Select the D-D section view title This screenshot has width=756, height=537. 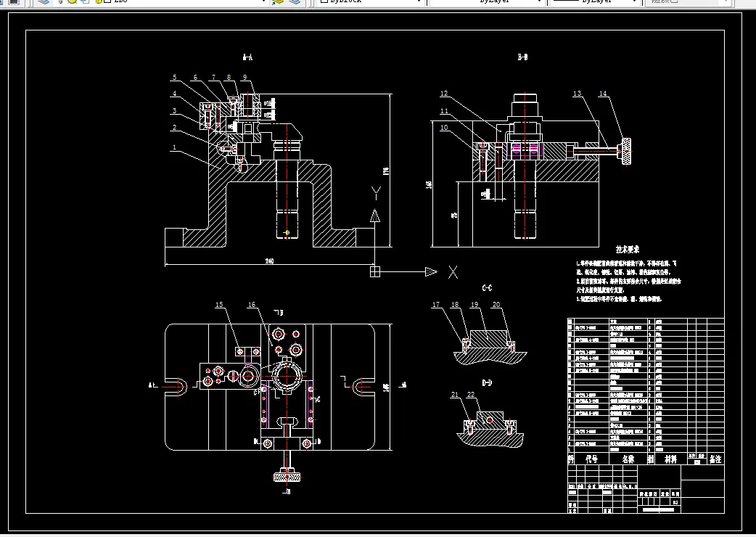[487, 383]
